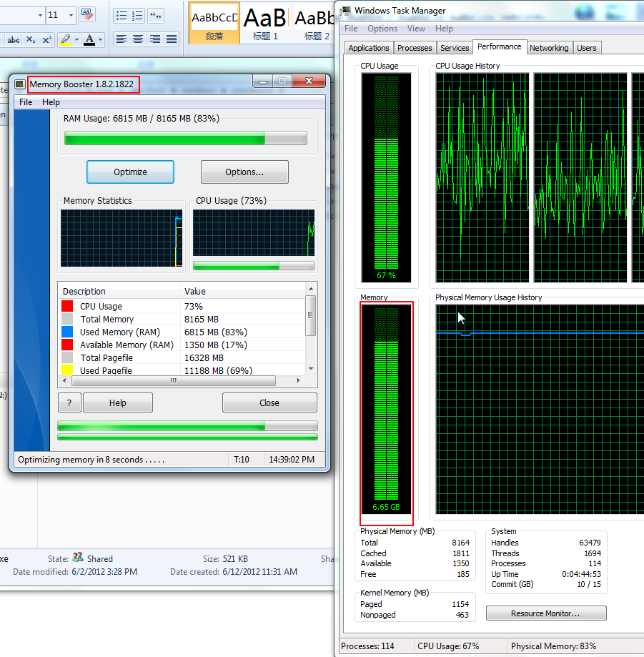The image size is (644, 657).
Task: Open Resource Monitor from Task Manager
Action: pos(546,613)
